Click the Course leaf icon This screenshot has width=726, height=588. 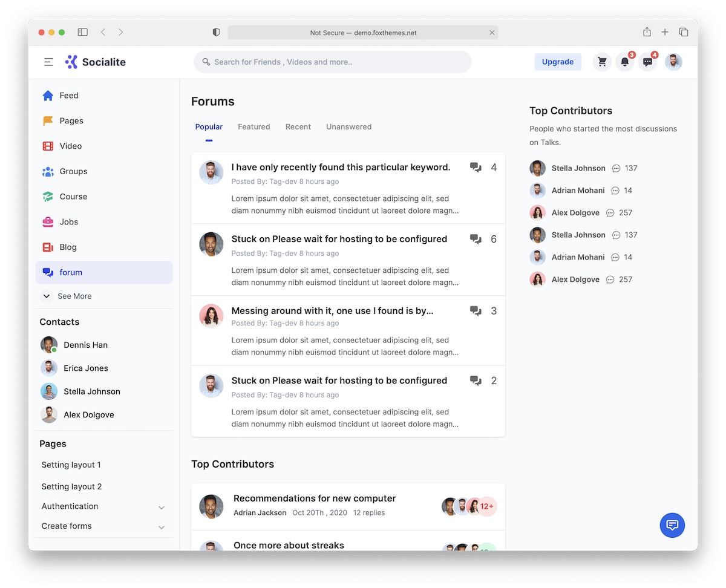[x=48, y=196]
